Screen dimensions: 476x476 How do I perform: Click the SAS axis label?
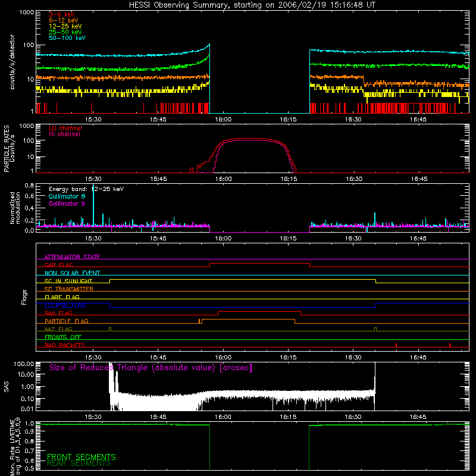(x=6, y=387)
